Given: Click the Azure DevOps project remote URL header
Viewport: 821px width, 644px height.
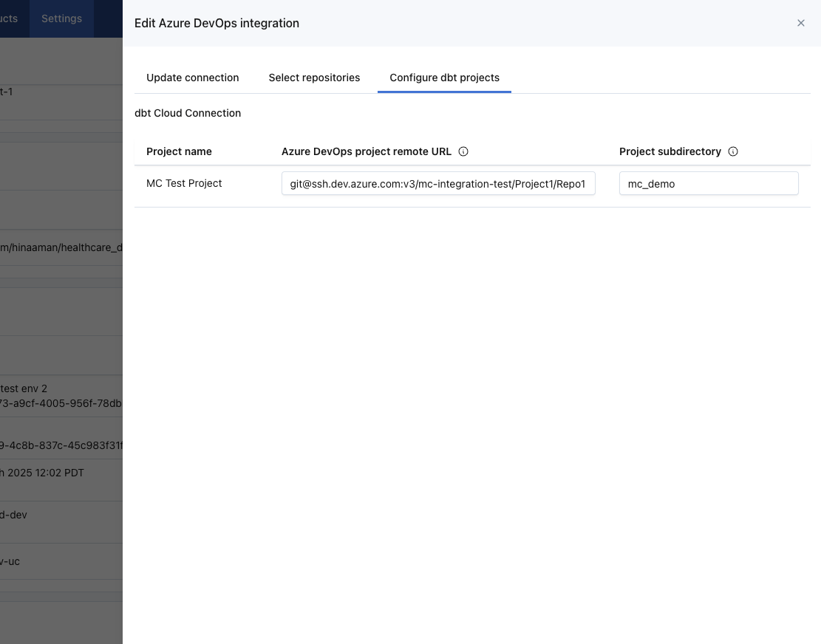Looking at the screenshot, I should (x=367, y=151).
